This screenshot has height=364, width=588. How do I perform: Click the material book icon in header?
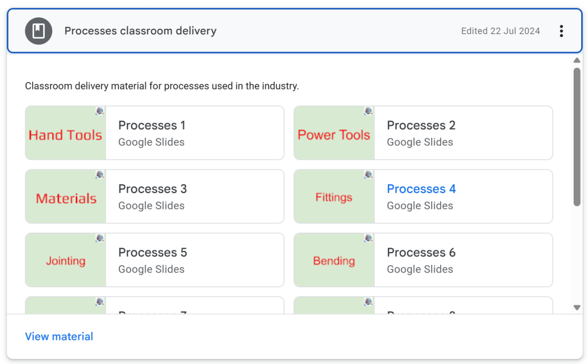[x=39, y=31]
